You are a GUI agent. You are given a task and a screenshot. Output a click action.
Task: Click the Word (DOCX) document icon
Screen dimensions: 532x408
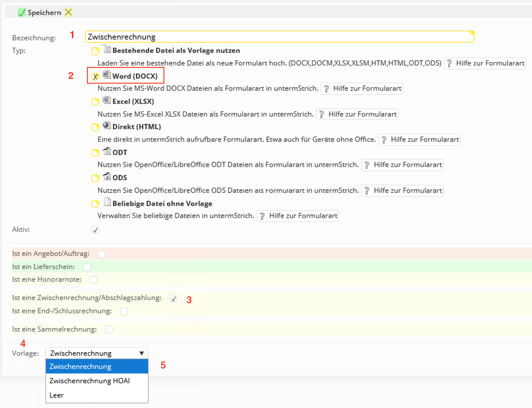(107, 75)
